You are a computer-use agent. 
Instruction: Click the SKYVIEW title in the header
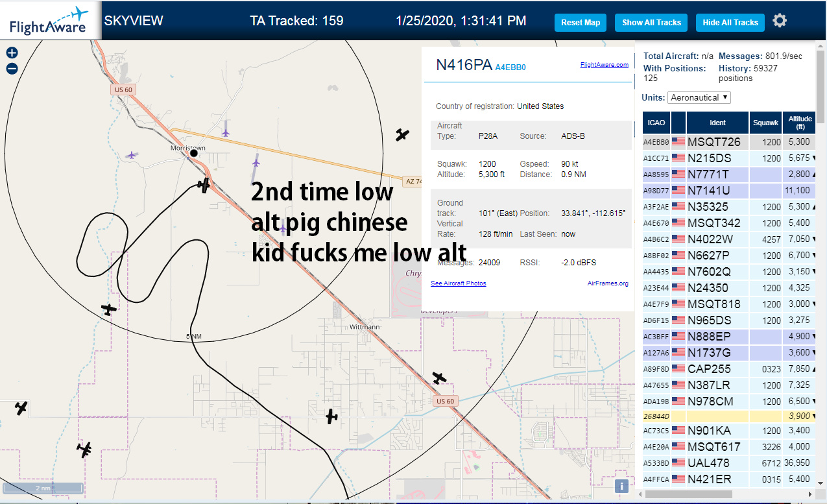[134, 21]
